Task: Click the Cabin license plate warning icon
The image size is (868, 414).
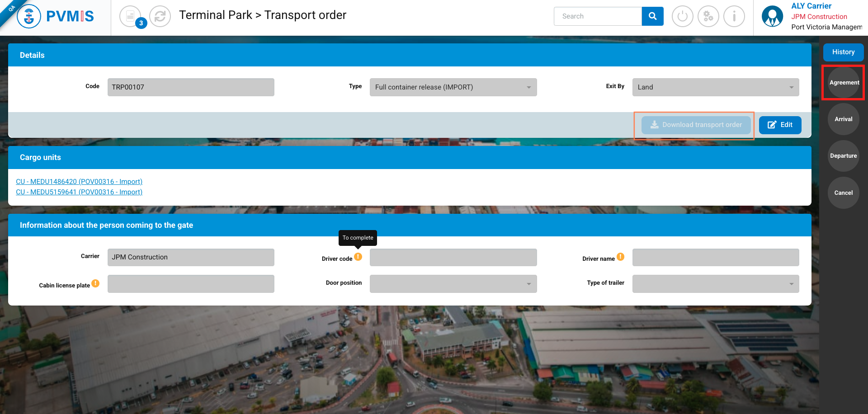Action: [95, 283]
